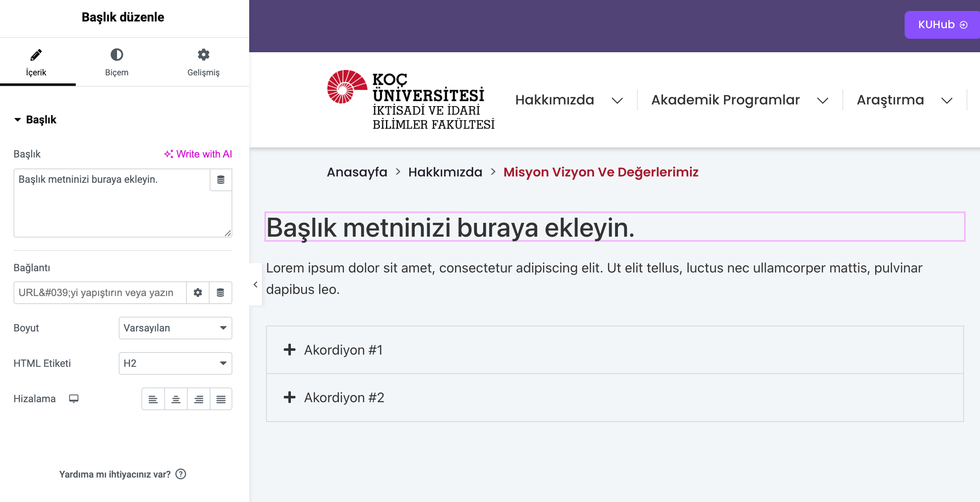Viewport: 980px width, 502px height.
Task: Click the Write with AI link
Action: 198,154
